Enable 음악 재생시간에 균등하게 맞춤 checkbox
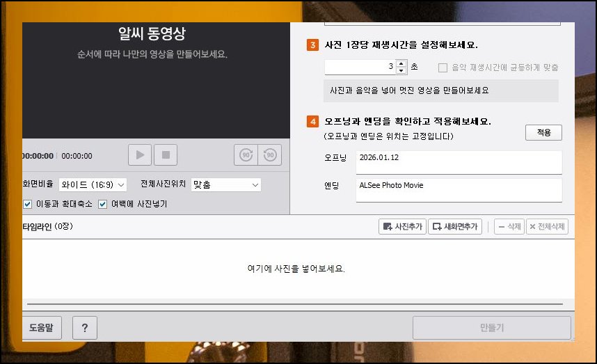The height and width of the screenshot is (364, 597). 443,68
